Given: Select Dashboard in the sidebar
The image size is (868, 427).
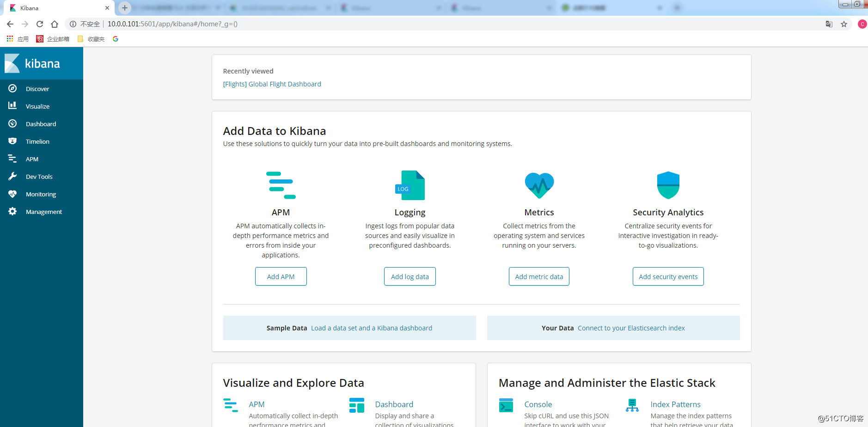Looking at the screenshot, I should coord(41,124).
